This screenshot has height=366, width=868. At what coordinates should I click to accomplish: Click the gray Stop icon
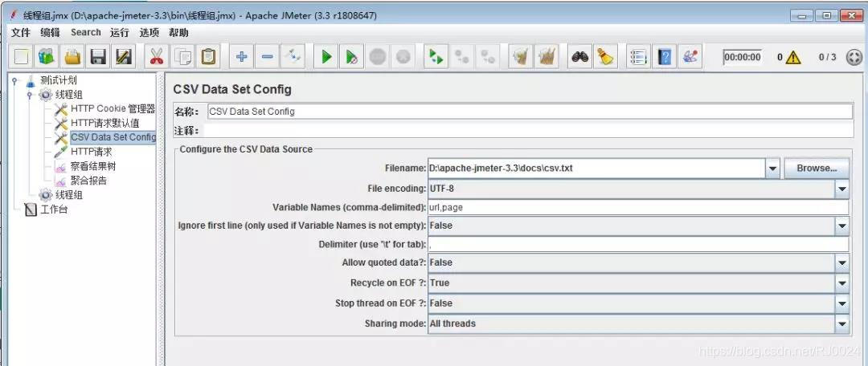pos(378,57)
